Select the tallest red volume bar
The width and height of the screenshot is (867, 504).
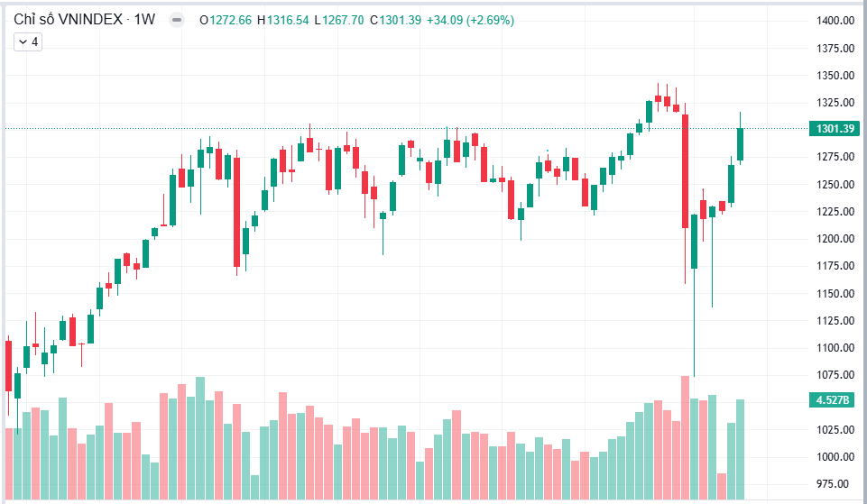click(x=685, y=437)
